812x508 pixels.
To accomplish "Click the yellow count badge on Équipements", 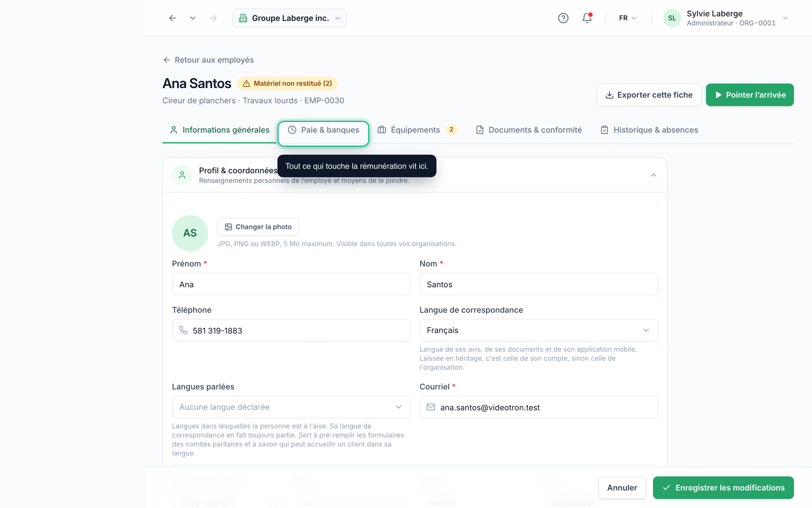I will tap(451, 130).
